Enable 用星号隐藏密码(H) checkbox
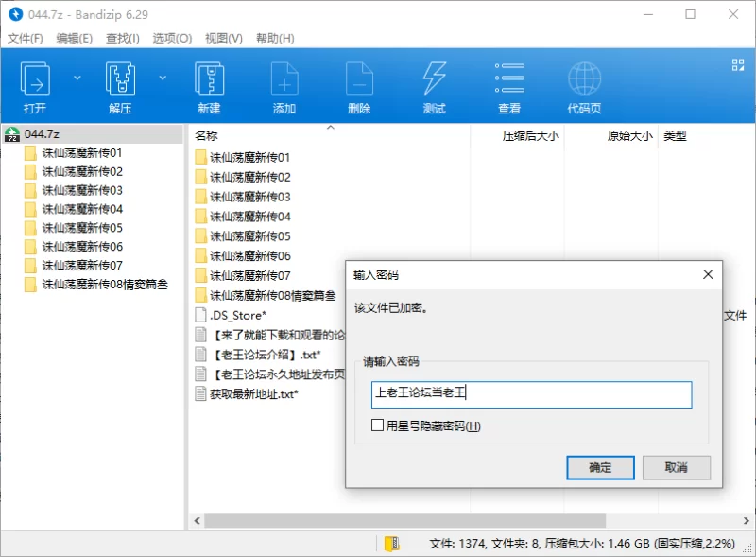This screenshot has height=557, width=756. click(x=377, y=426)
